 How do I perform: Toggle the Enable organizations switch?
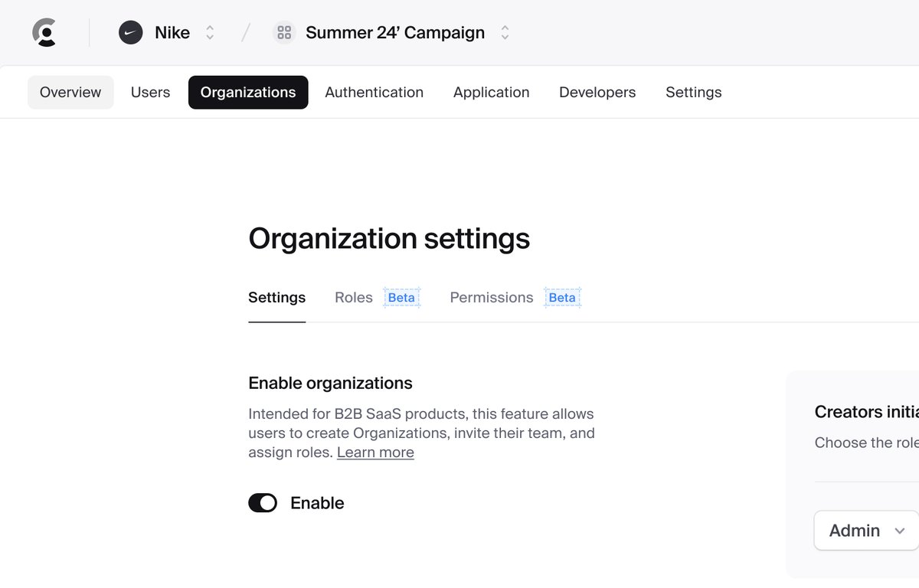[x=263, y=503]
